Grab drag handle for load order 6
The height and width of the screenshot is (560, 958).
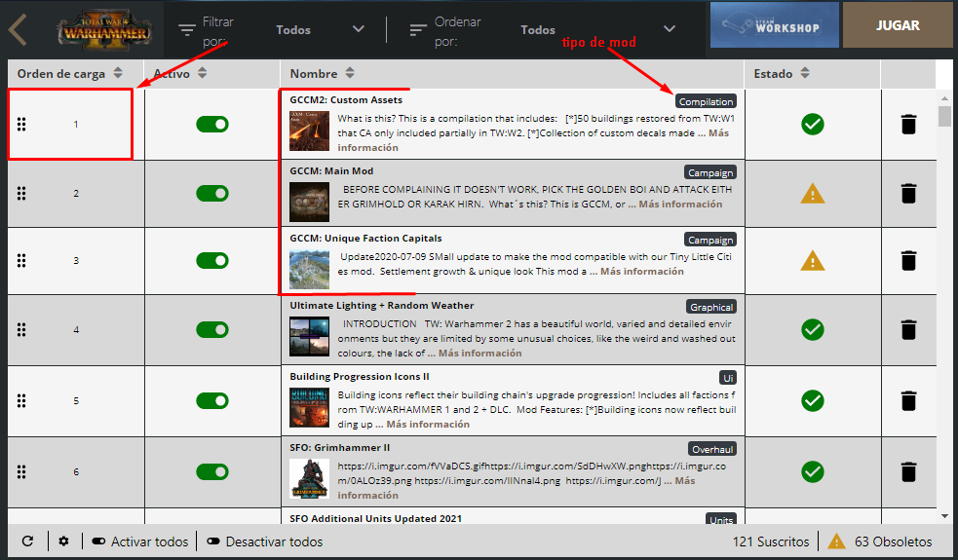point(21,472)
